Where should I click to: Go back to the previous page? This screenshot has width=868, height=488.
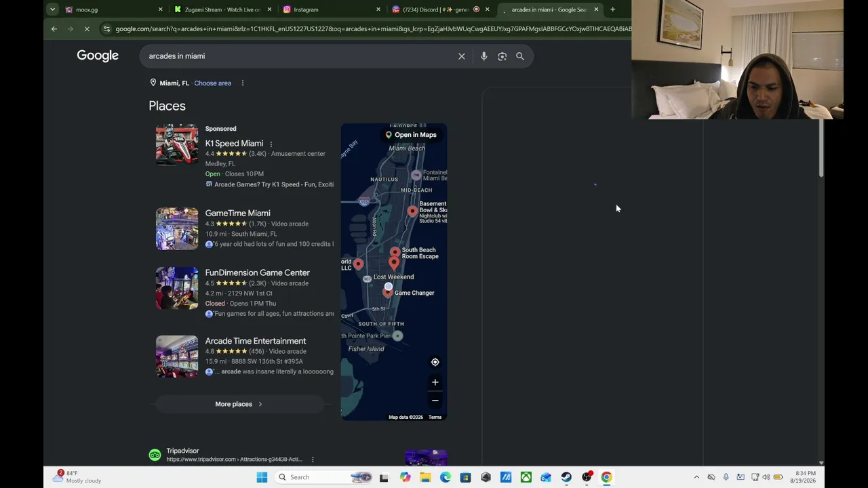point(54,28)
